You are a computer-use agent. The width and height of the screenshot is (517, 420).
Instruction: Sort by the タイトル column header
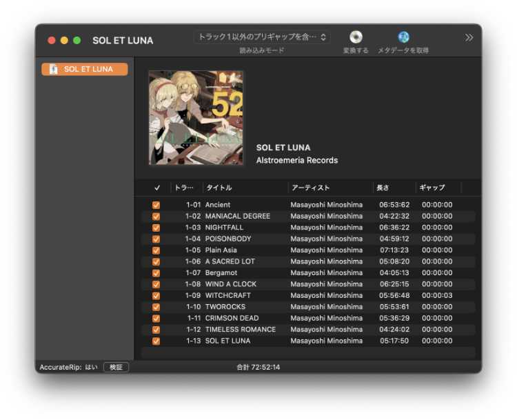pyautogui.click(x=245, y=188)
